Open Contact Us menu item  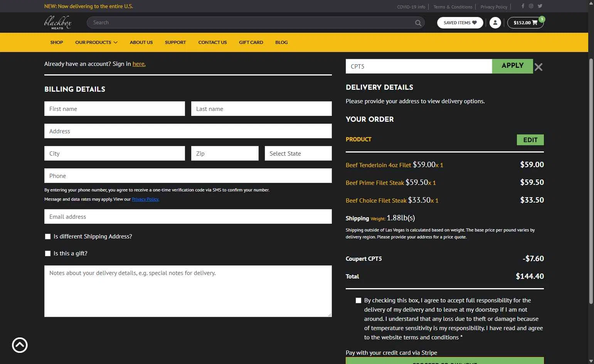pyautogui.click(x=212, y=42)
